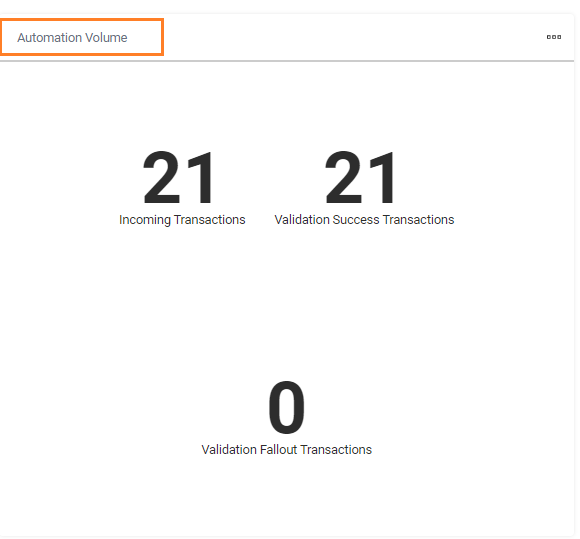580x539 pixels.
Task: Click the divider line under the widget header
Action: coord(287,61)
